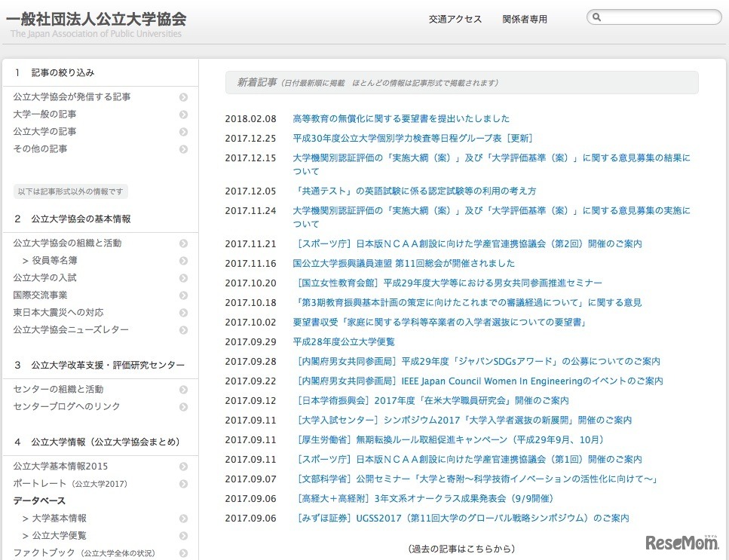729x560 pixels.
Task: Expand 大学基本情報 under データベース
Action: point(184,519)
